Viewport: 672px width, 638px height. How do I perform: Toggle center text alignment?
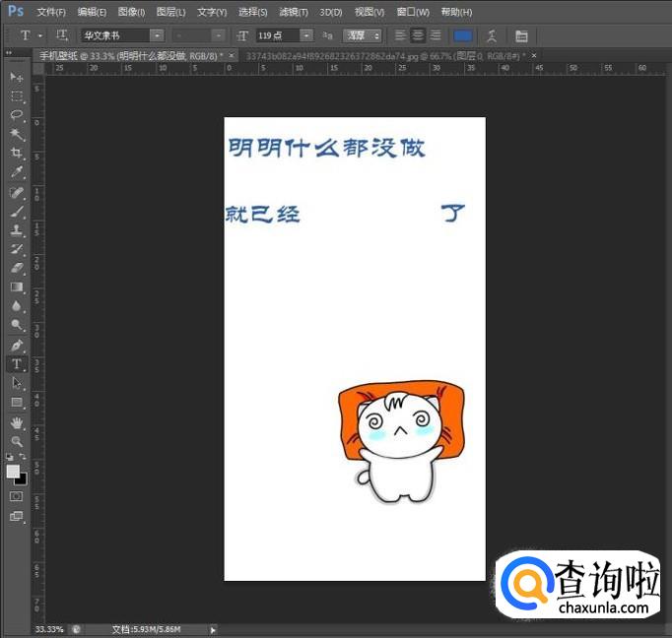coord(418,35)
